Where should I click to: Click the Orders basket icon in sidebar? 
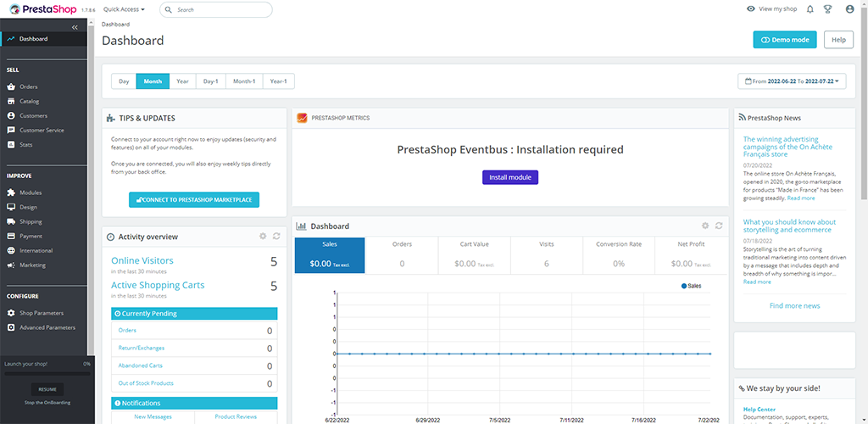coord(10,86)
